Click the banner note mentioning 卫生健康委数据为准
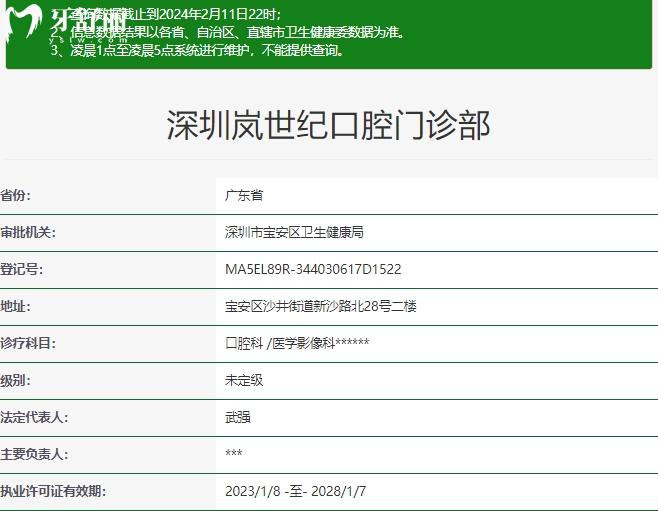658x511 pixels. point(230,32)
